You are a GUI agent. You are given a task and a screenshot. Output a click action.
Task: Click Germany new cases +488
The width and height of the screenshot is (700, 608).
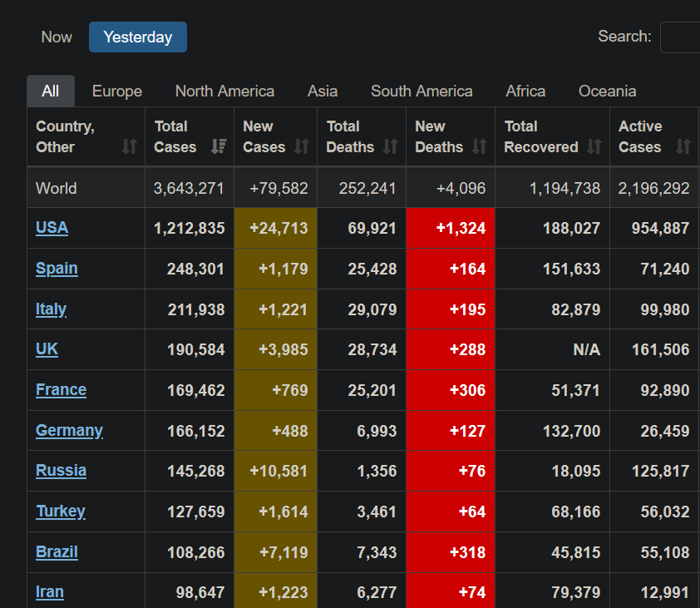[290, 431]
